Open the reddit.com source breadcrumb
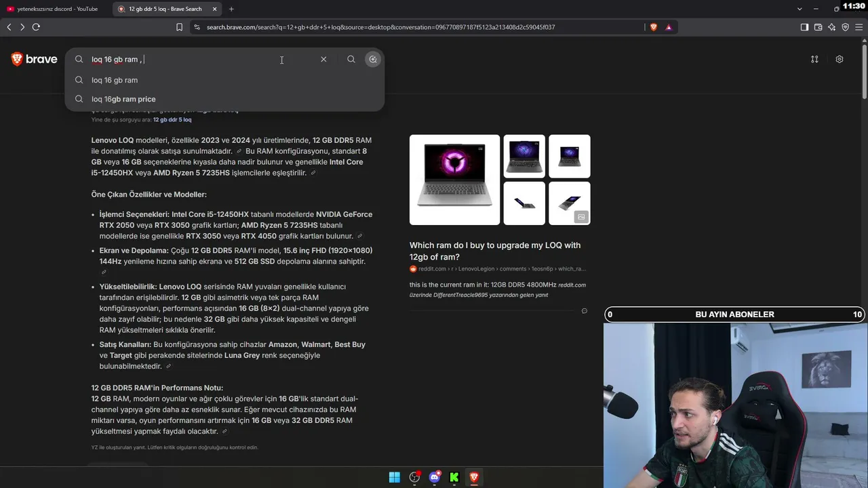The width and height of the screenshot is (868, 488). coord(498,269)
